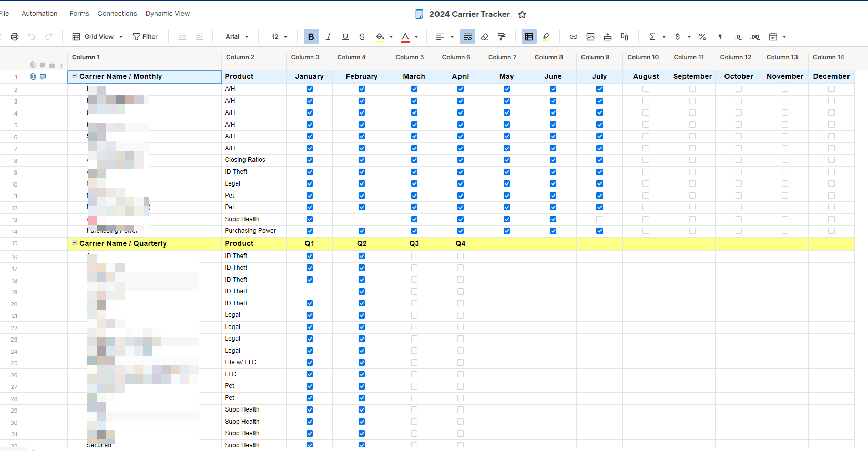
Task: Insert a hyperlink with link icon
Action: 574,37
